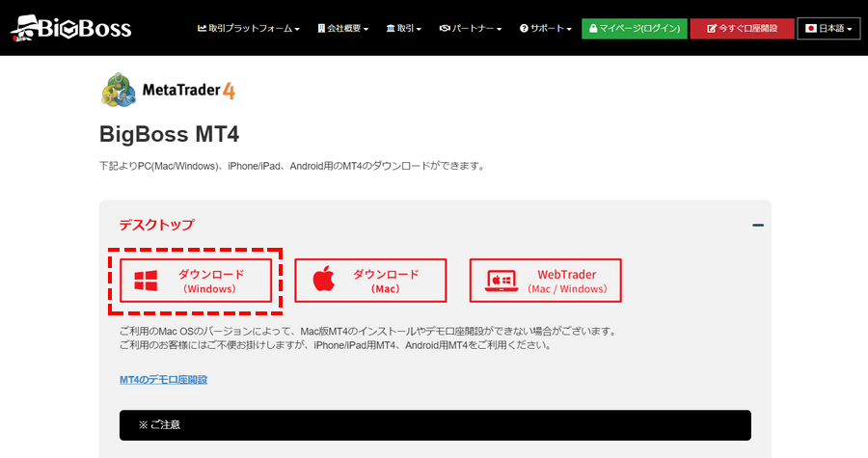Download MT4 for Mac
868x458 pixels.
[370, 281]
